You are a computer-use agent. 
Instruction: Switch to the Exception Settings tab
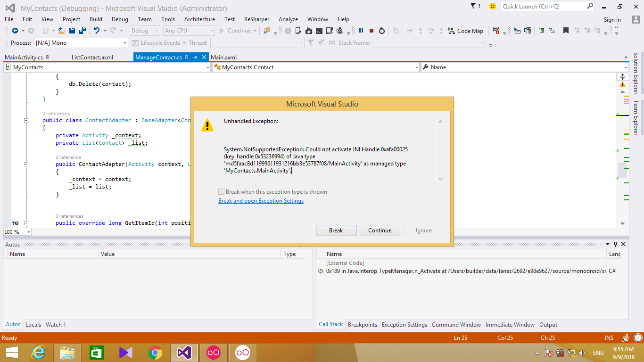pyautogui.click(x=404, y=325)
